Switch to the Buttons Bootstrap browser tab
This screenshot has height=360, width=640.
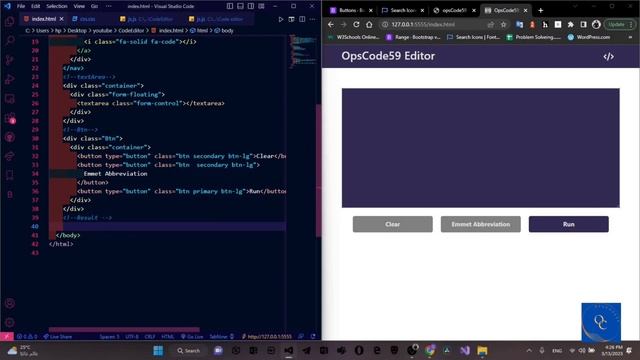click(351, 11)
